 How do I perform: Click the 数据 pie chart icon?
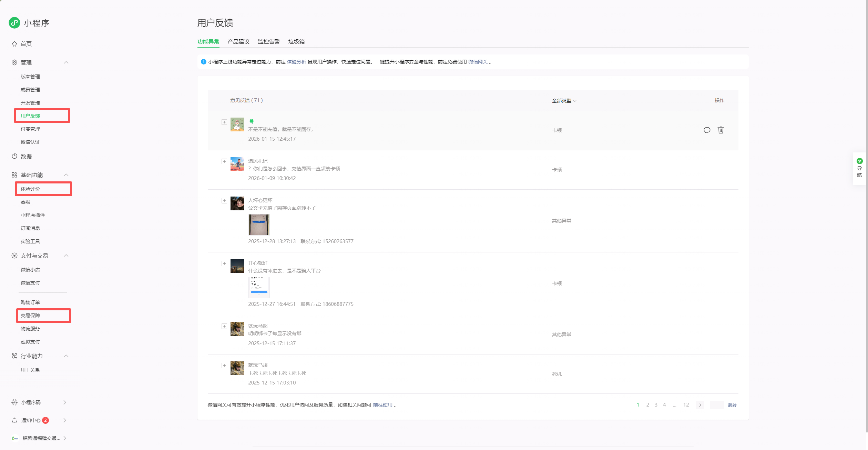pos(14,156)
